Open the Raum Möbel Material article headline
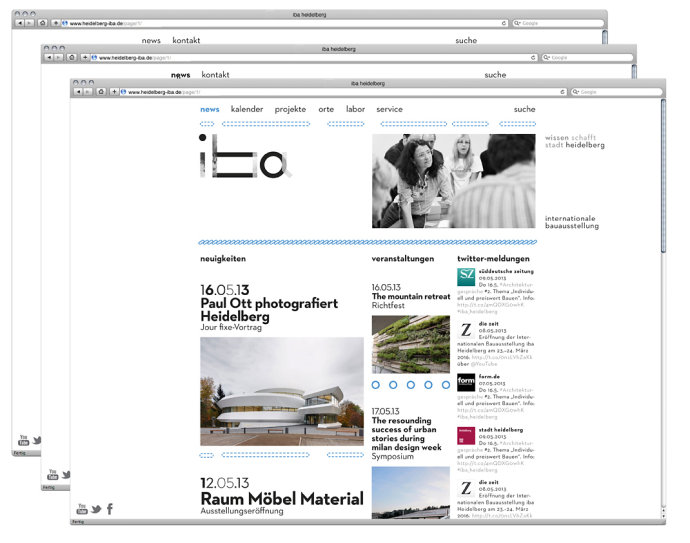This screenshot has height=543, width=690. 282,499
